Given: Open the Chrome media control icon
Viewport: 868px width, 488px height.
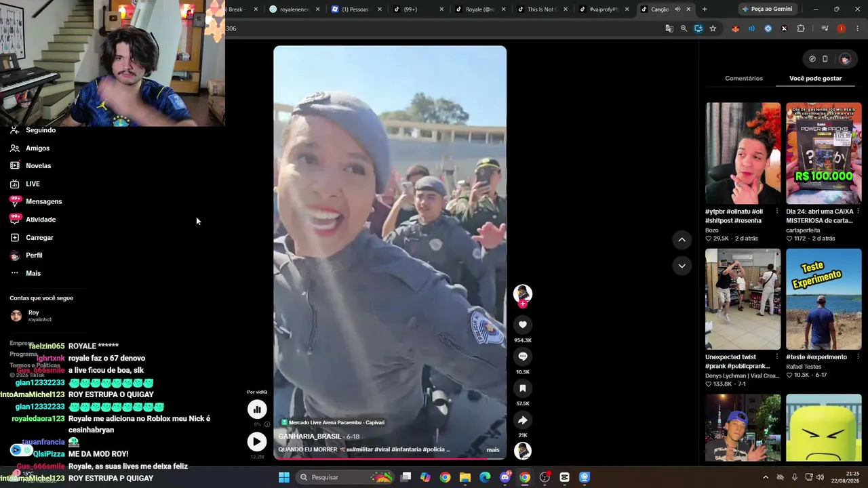Looking at the screenshot, I should tap(825, 28).
